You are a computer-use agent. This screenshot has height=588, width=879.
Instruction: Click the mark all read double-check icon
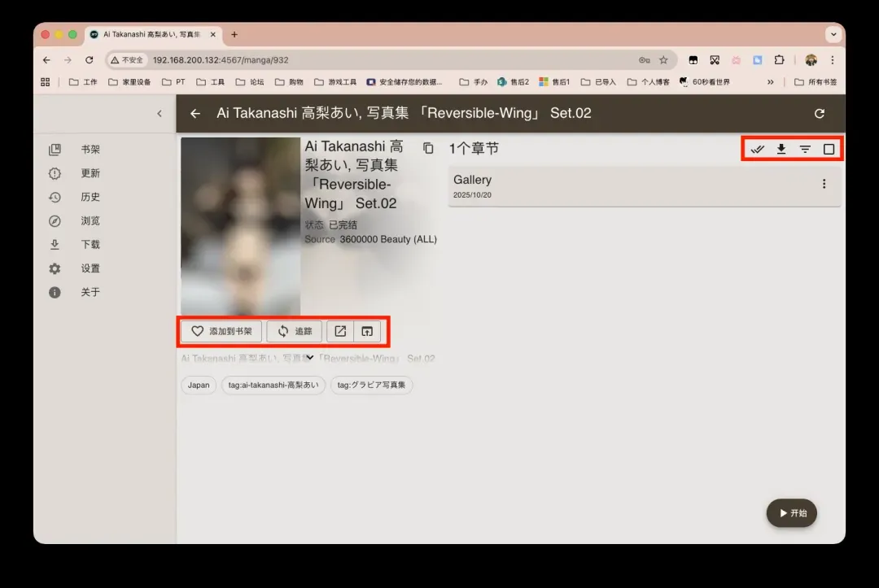pyautogui.click(x=757, y=150)
